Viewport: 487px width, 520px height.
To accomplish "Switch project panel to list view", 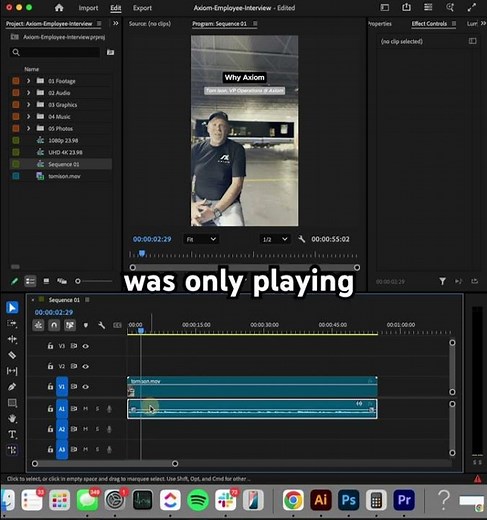I will [30, 281].
